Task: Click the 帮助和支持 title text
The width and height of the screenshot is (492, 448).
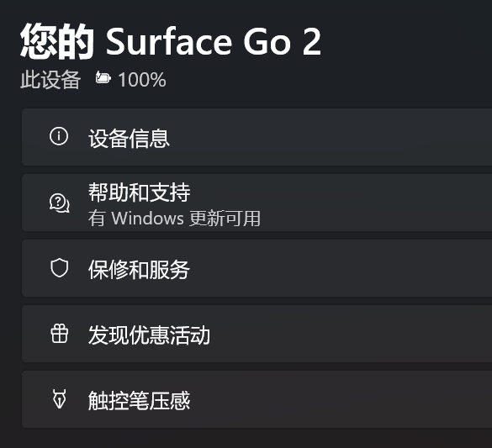Action: click(x=139, y=192)
